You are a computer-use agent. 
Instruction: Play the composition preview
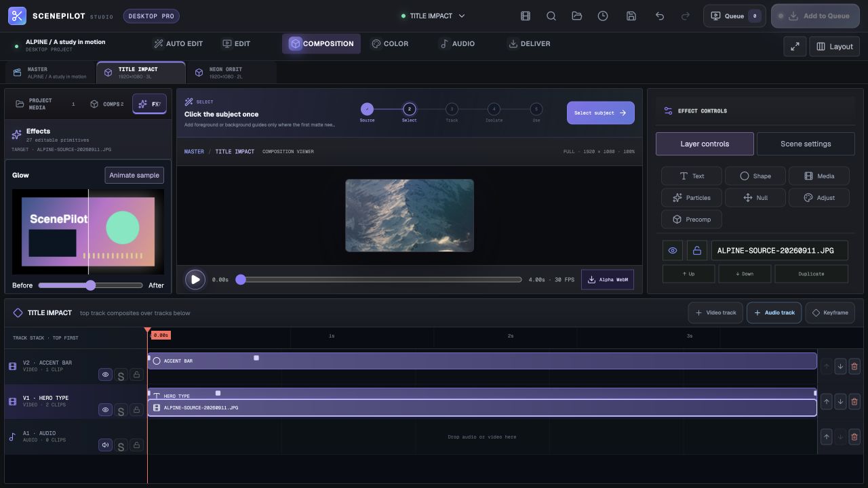195,279
